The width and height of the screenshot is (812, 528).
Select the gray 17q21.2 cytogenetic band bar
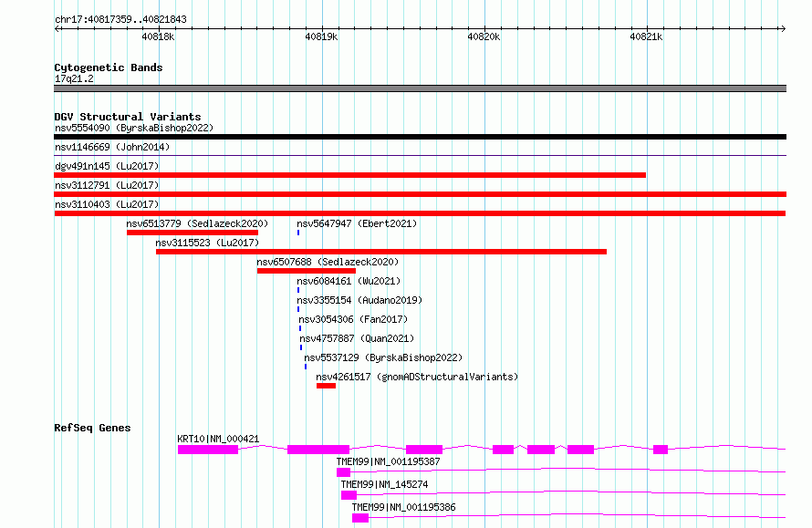click(x=420, y=88)
